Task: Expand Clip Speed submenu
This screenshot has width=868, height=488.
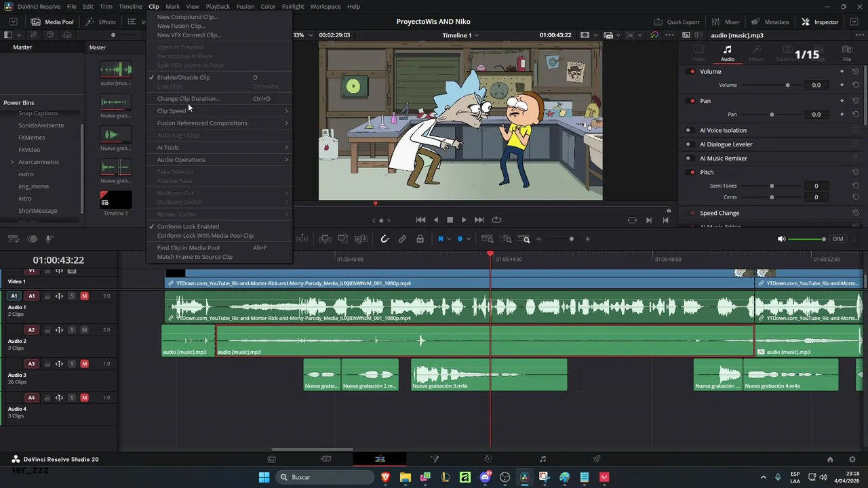Action: [x=219, y=110]
